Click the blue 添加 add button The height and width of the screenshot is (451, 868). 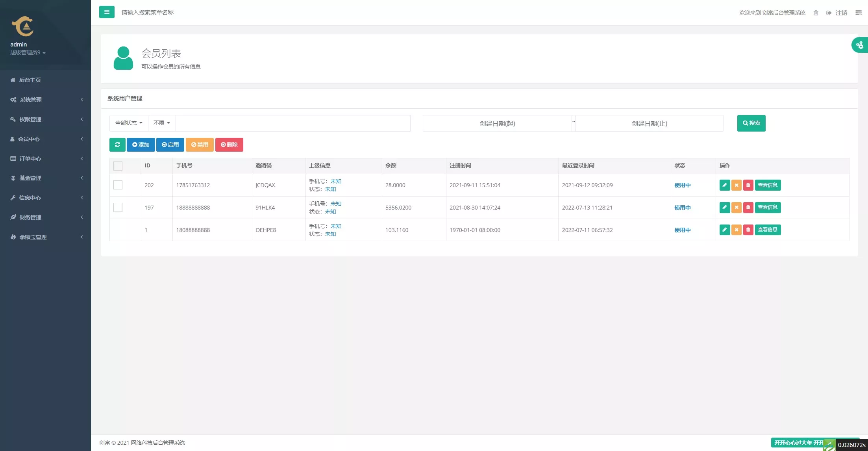[141, 145]
